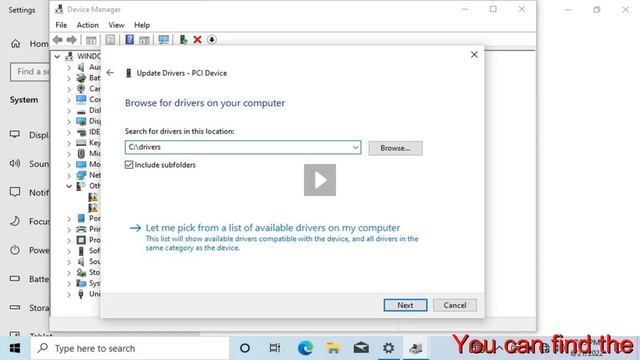Click the Update driver toolbar icon
Viewport: 640px width, 360px height.
click(x=183, y=40)
